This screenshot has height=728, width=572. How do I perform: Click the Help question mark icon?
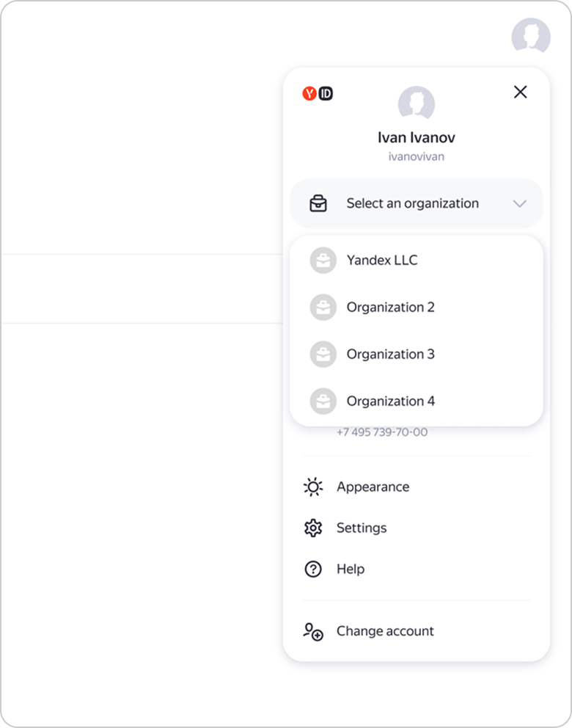[313, 569]
